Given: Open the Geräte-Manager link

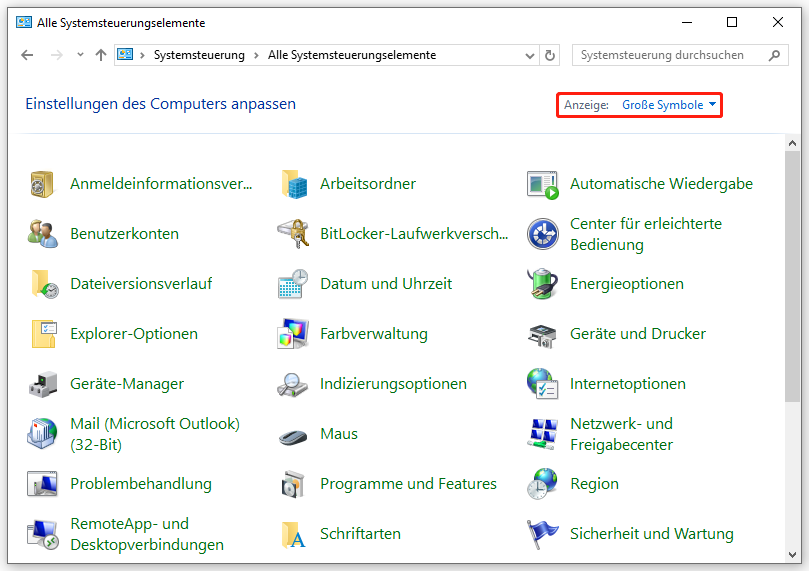Looking at the screenshot, I should [x=127, y=384].
